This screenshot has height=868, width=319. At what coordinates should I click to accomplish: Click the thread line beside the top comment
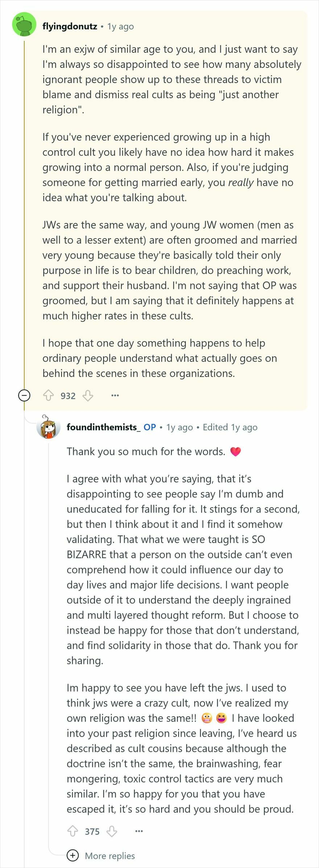pos(24,218)
